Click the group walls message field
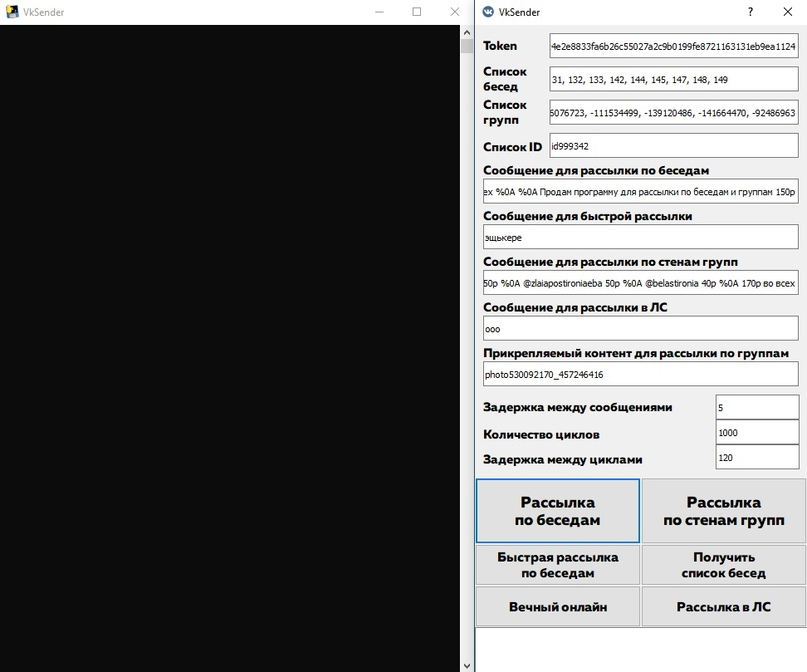Image resolution: width=807 pixels, height=672 pixels. click(x=641, y=283)
